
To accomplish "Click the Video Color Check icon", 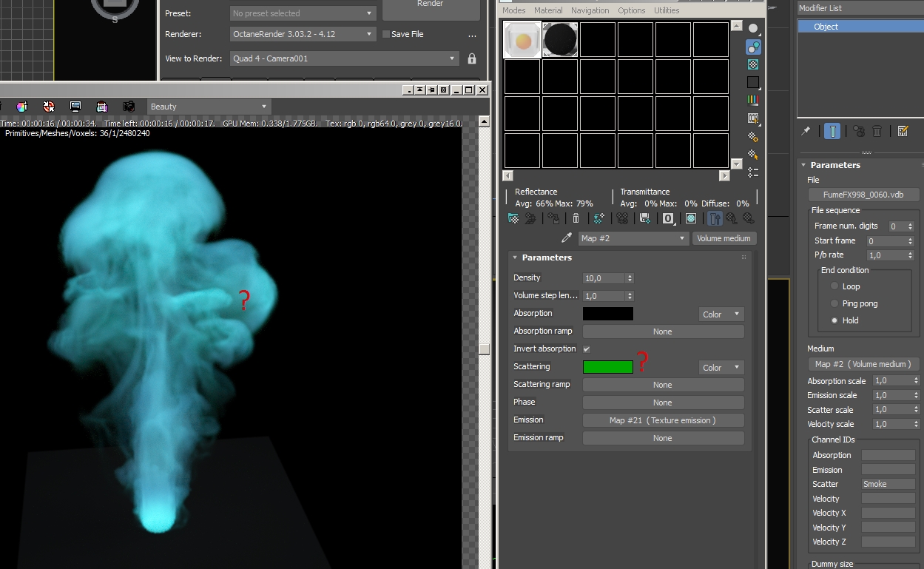I will (x=753, y=100).
